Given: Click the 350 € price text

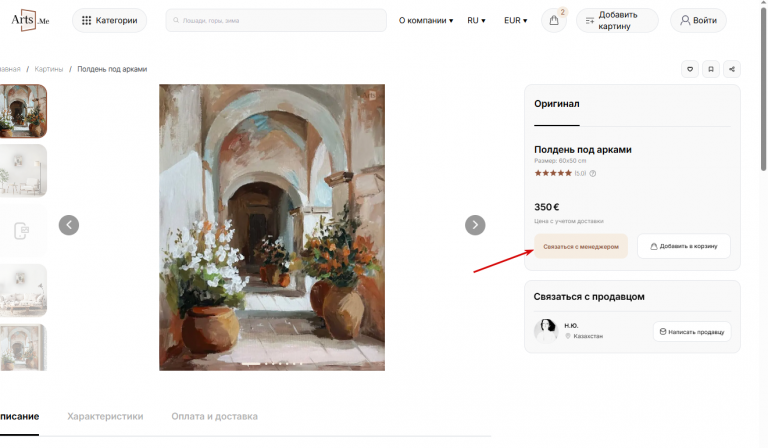Looking at the screenshot, I should point(547,207).
